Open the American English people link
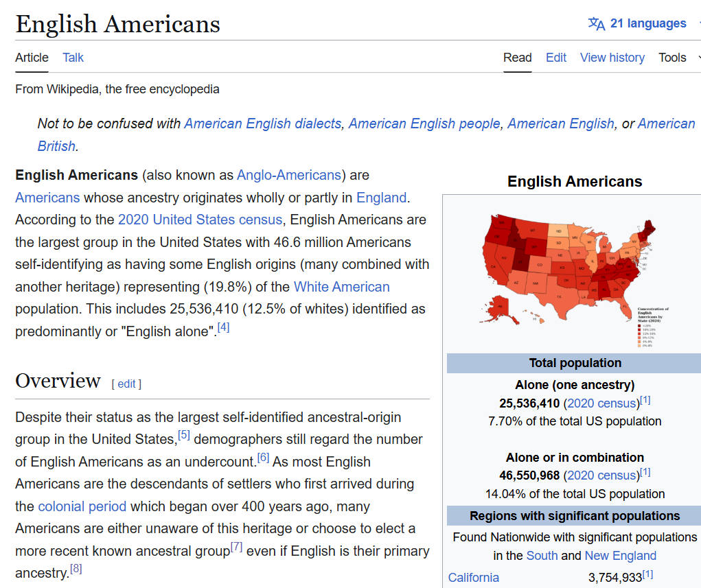701x588 pixels. 424,124
